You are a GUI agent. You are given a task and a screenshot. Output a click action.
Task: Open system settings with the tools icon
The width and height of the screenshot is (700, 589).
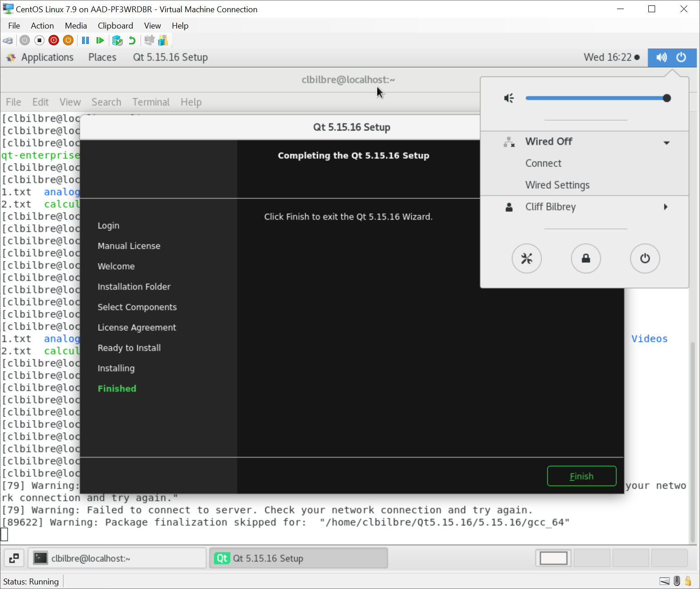(527, 259)
